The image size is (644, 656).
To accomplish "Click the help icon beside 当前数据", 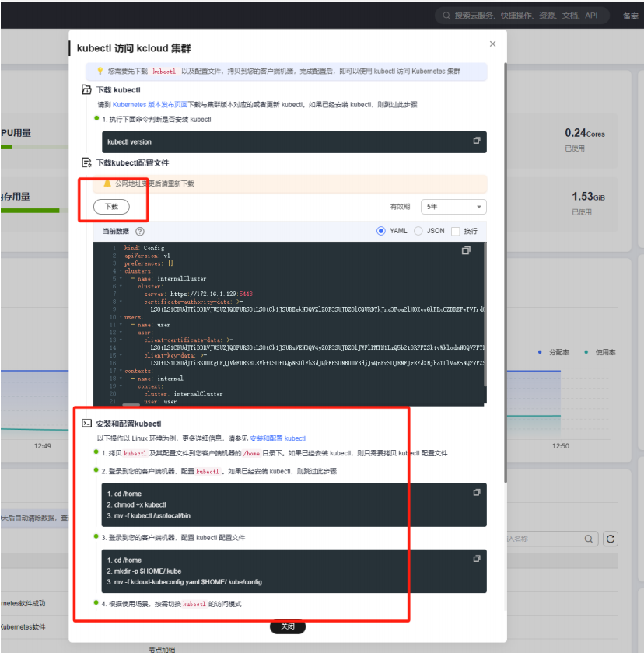I will pyautogui.click(x=140, y=232).
